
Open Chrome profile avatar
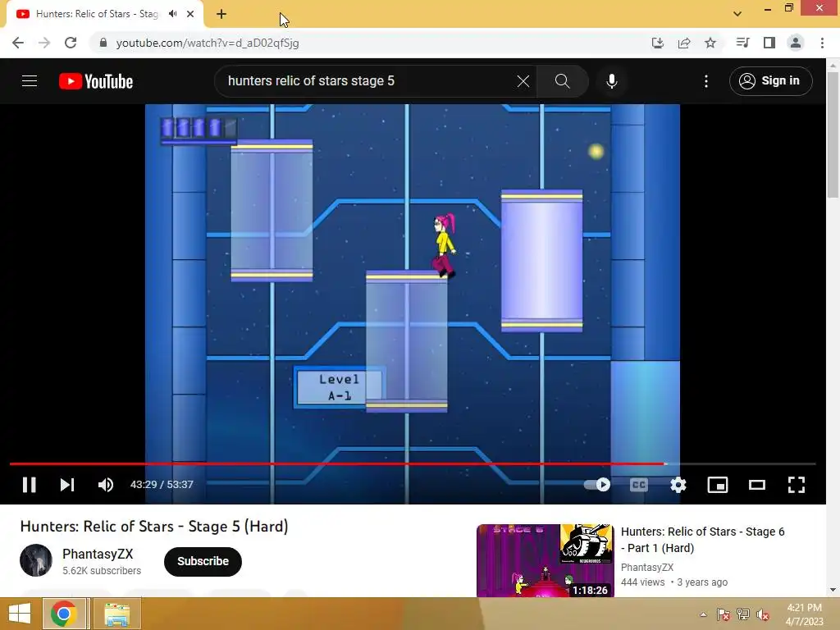[x=796, y=43]
